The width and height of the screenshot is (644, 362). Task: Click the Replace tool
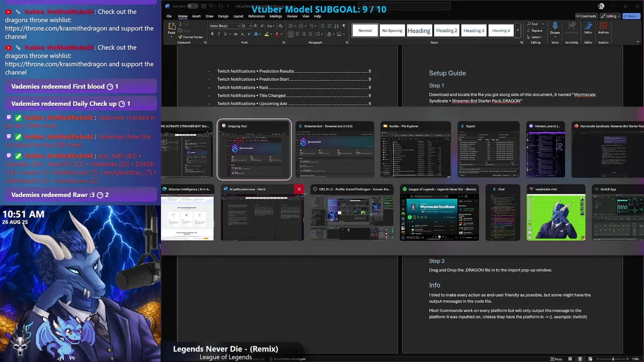tap(534, 31)
